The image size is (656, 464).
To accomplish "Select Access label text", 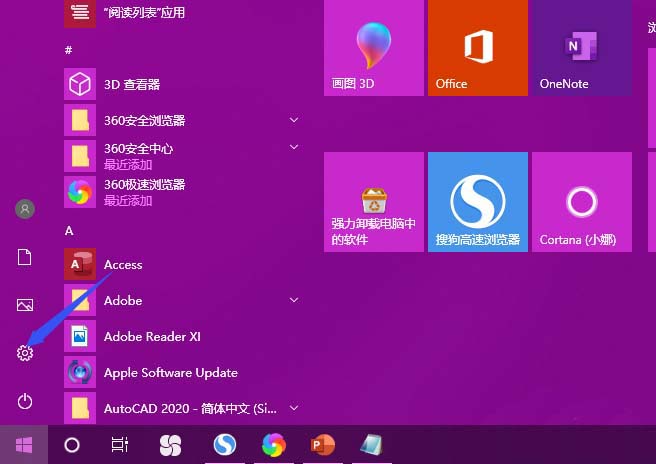I will click(123, 264).
